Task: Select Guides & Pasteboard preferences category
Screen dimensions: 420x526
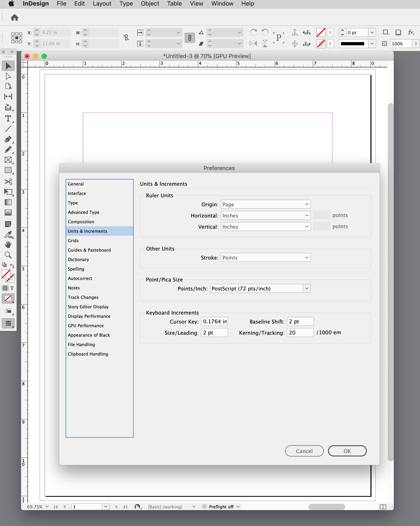Action: [x=89, y=250]
